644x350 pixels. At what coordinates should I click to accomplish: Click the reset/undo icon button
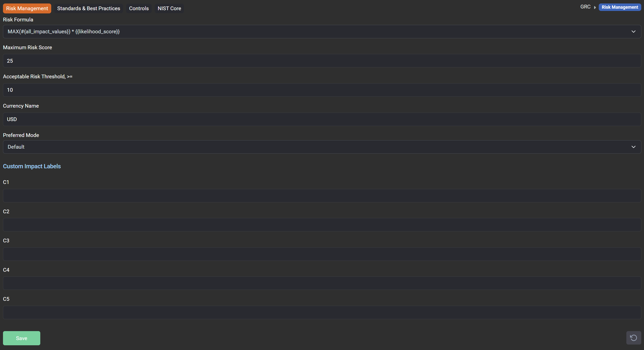[x=633, y=338]
